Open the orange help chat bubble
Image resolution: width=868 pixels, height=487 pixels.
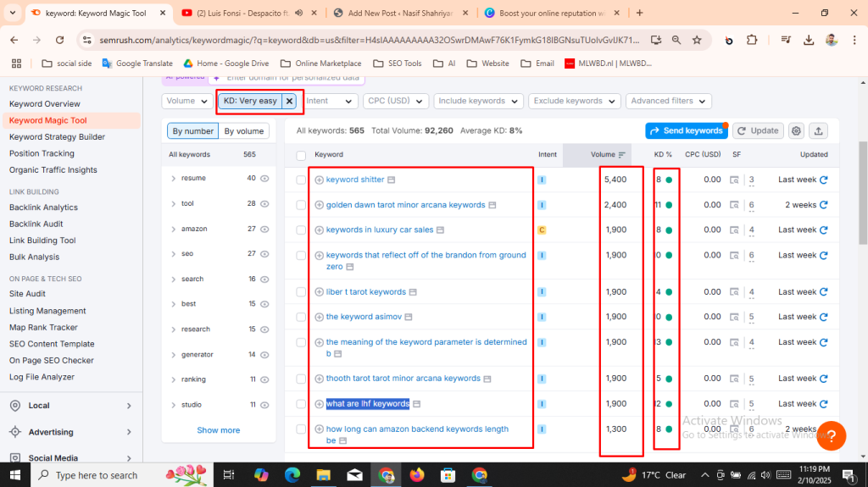pyautogui.click(x=831, y=435)
